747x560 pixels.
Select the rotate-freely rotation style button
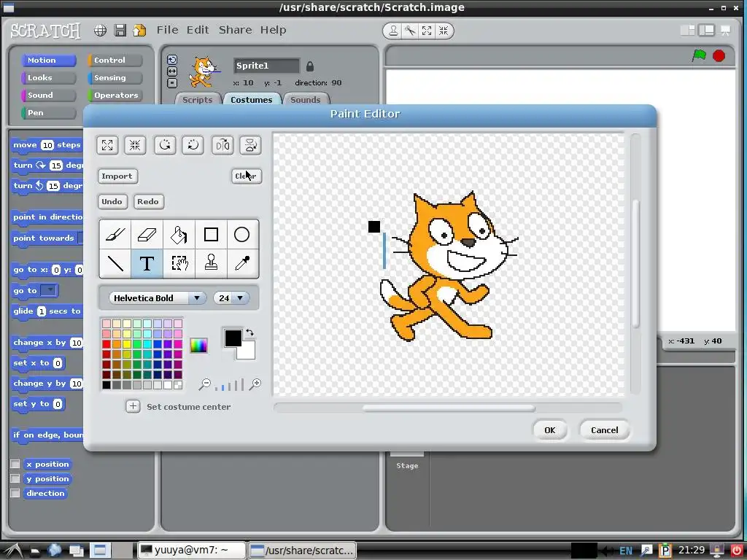pyautogui.click(x=172, y=60)
